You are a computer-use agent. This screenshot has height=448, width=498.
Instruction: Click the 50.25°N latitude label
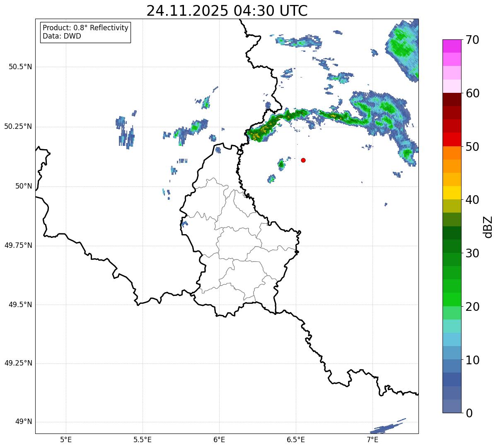click(18, 126)
